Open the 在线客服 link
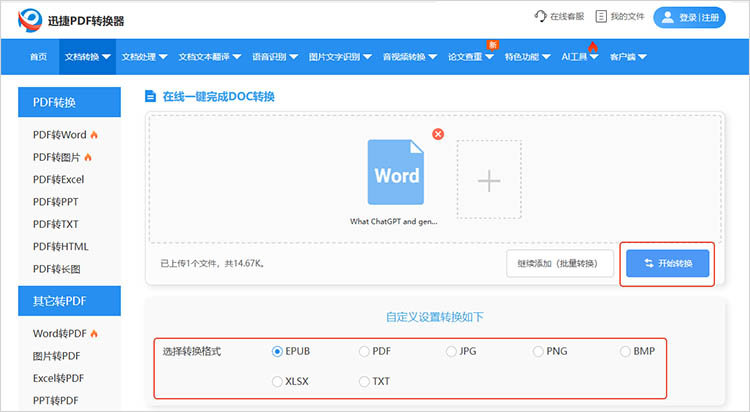The height and width of the screenshot is (412, 750). pyautogui.click(x=567, y=17)
